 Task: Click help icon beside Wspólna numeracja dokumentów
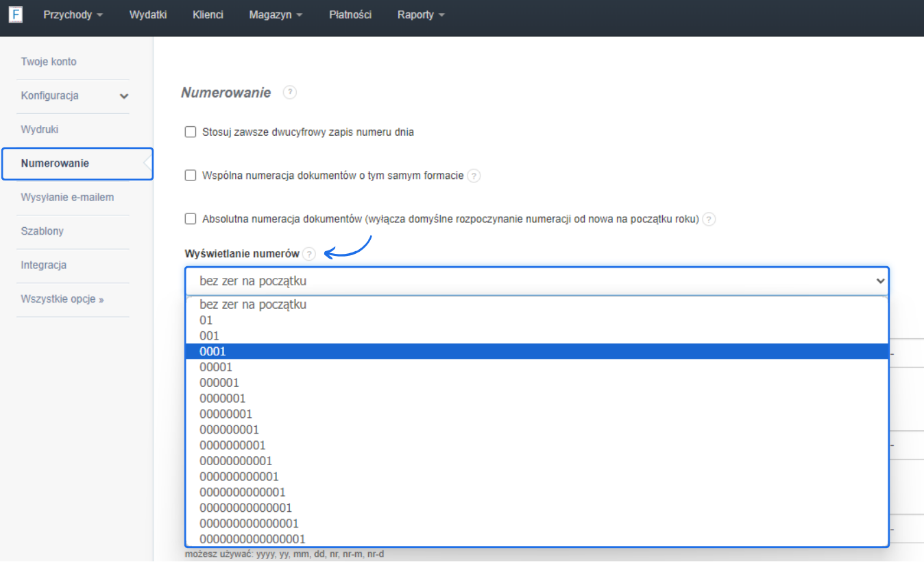474,176
